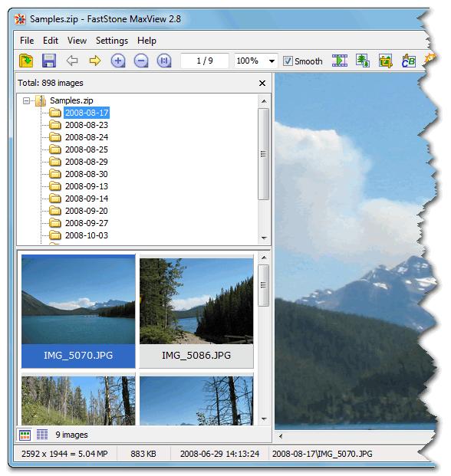This screenshot has width=451, height=476.
Task: Select the IMG_5086.JPG thumbnail
Action: tap(196, 312)
